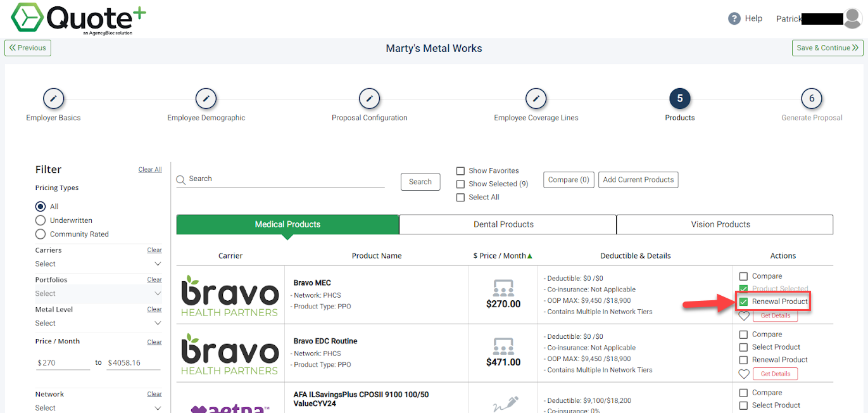Click the Quote+ logo

coord(79,18)
